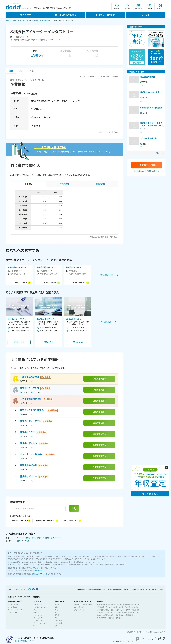Open the 企業情報相談窓口 link

tap(40, 571)
